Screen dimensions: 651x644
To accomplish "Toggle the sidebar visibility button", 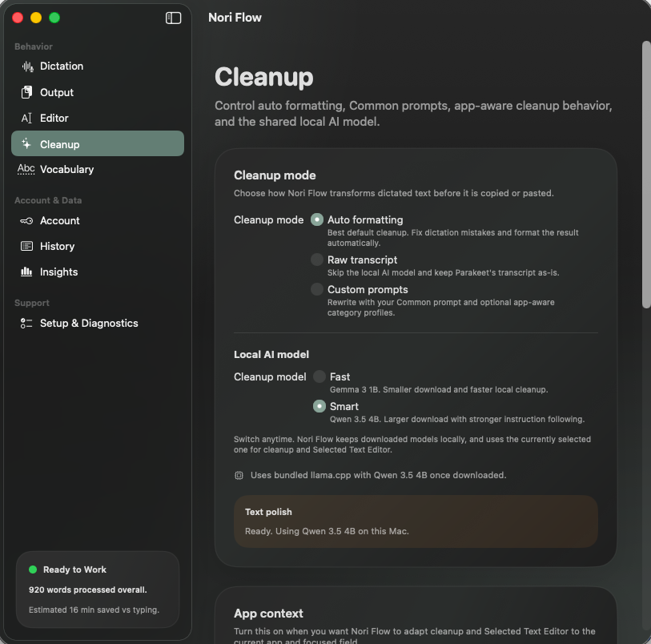I will [x=173, y=18].
